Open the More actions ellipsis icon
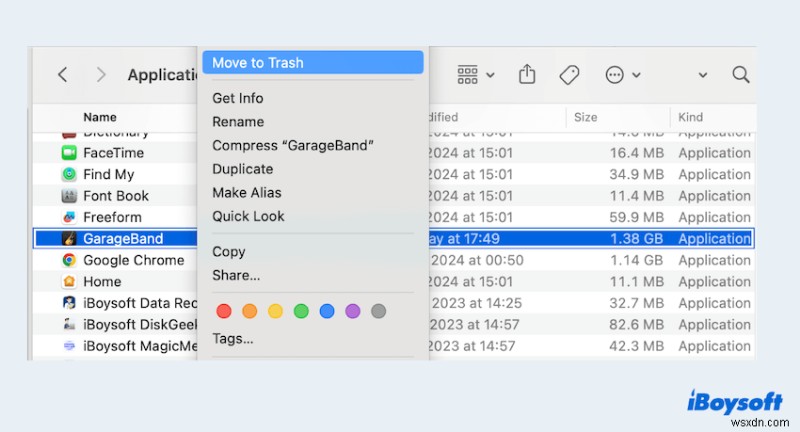Image resolution: width=800 pixels, height=432 pixels. [x=614, y=75]
